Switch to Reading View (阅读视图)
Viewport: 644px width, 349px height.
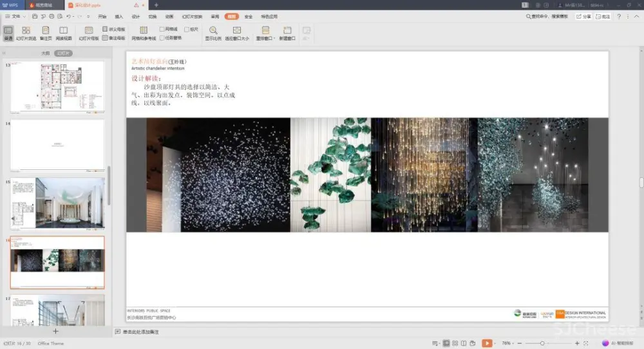63,33
